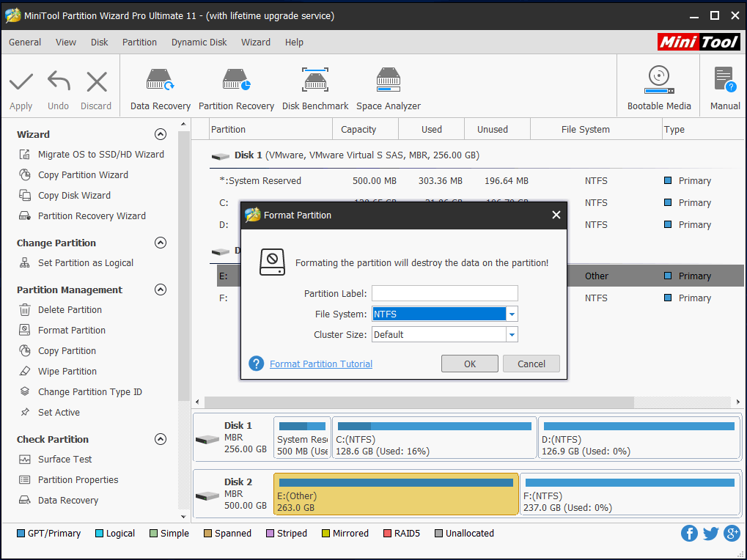This screenshot has height=560, width=747.
Task: Click the Partition Label text field
Action: 444,293
